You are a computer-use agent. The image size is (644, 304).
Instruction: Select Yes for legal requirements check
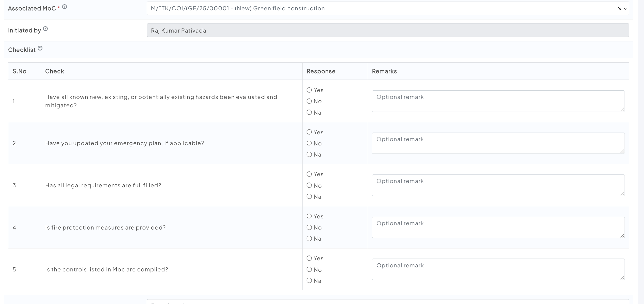(x=309, y=174)
